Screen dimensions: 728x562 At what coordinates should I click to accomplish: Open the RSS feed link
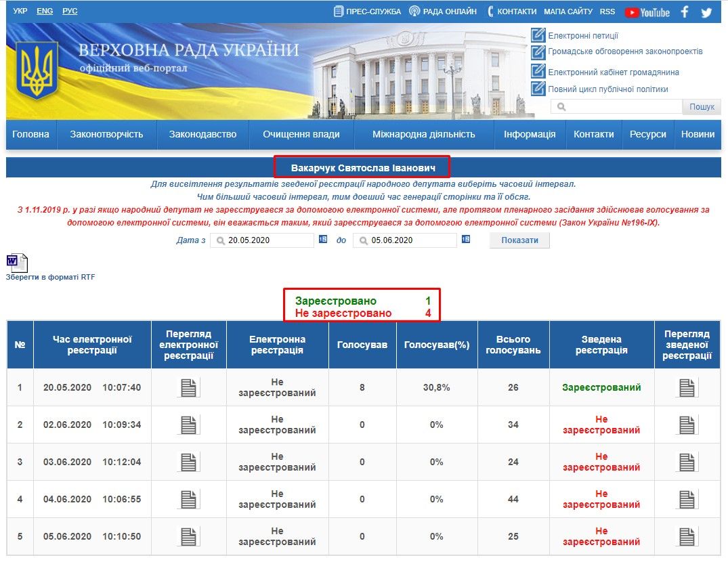click(x=607, y=12)
